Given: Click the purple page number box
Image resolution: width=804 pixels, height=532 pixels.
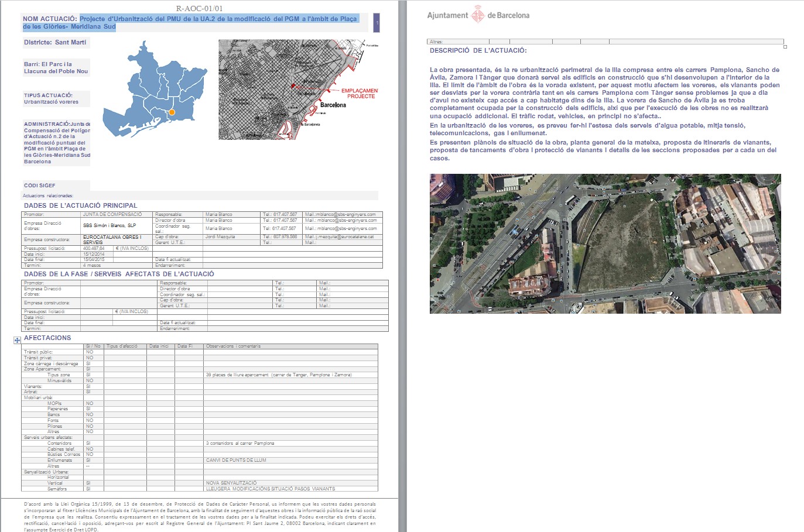Looking at the screenshot, I should [x=377, y=23].
